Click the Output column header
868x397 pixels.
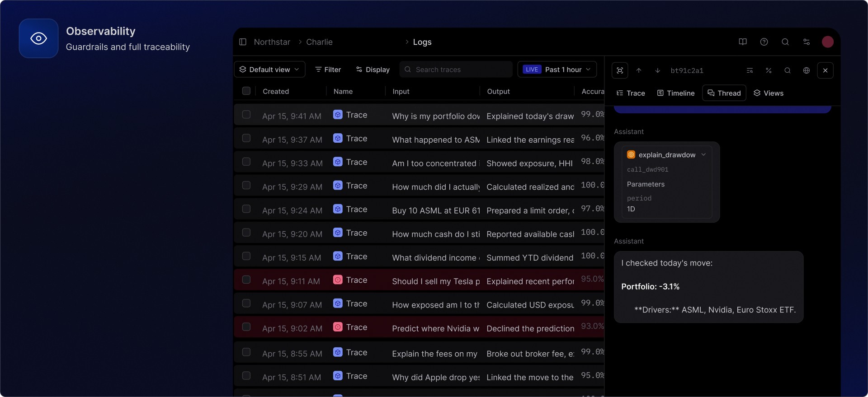[498, 91]
